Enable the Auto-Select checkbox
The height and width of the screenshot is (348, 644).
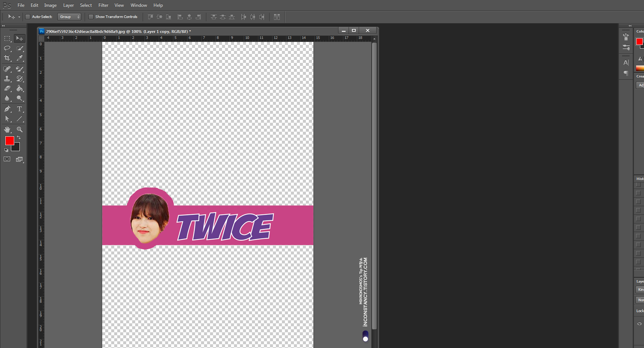(28, 17)
